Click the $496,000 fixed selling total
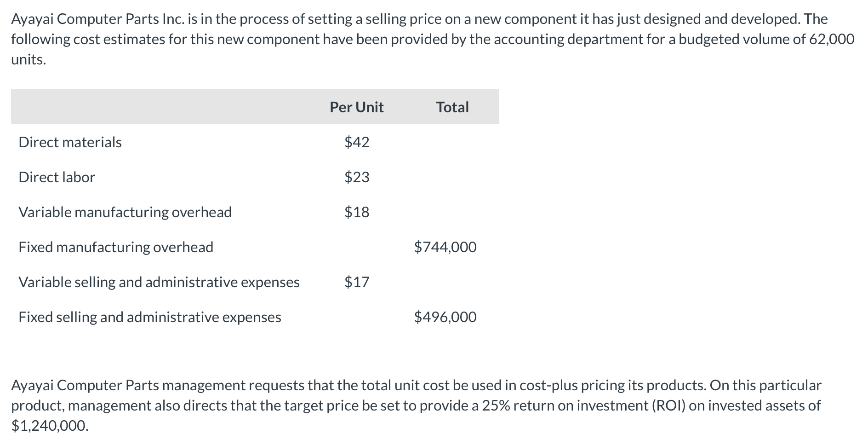868x434 pixels. [445, 317]
